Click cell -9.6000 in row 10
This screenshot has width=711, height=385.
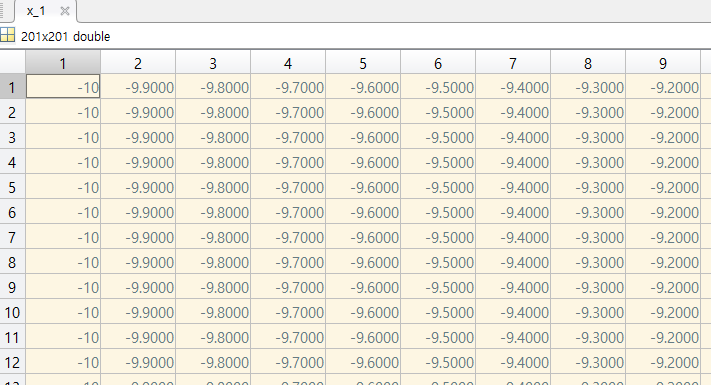(x=363, y=312)
